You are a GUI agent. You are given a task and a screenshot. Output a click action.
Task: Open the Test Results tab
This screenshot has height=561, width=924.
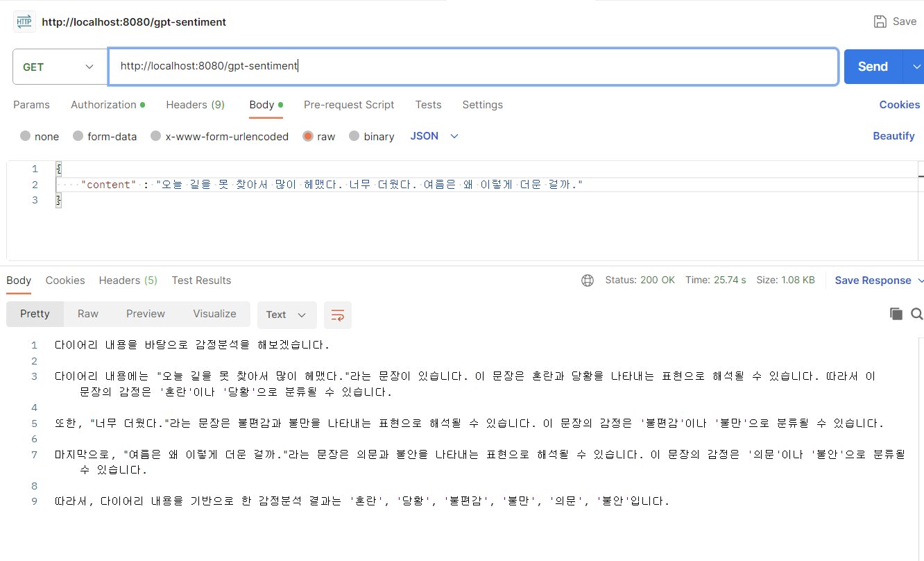click(x=201, y=280)
